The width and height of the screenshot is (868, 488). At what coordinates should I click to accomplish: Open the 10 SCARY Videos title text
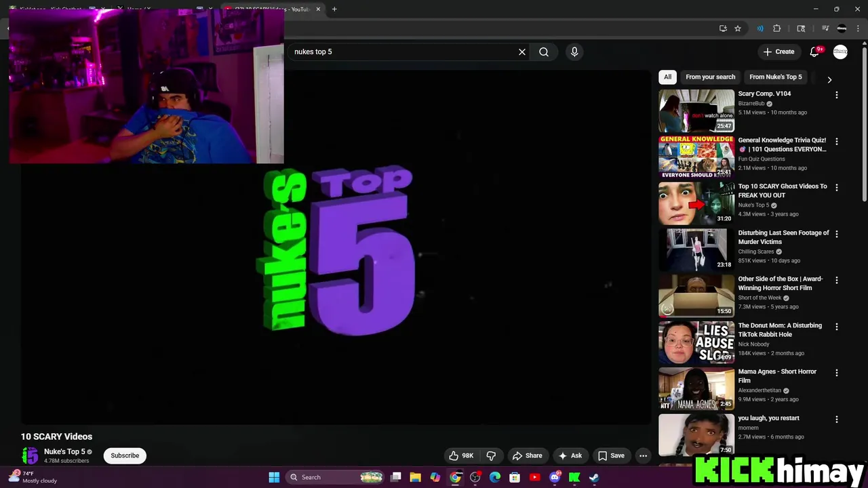point(56,436)
